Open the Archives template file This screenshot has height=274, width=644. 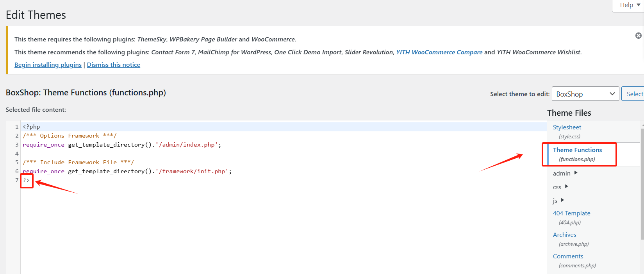pos(564,235)
